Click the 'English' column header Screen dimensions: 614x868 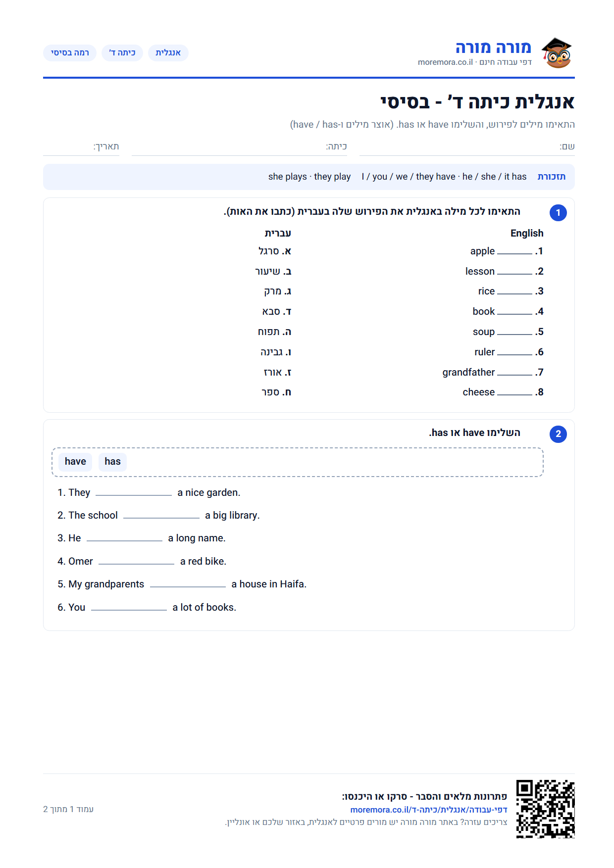coord(527,234)
